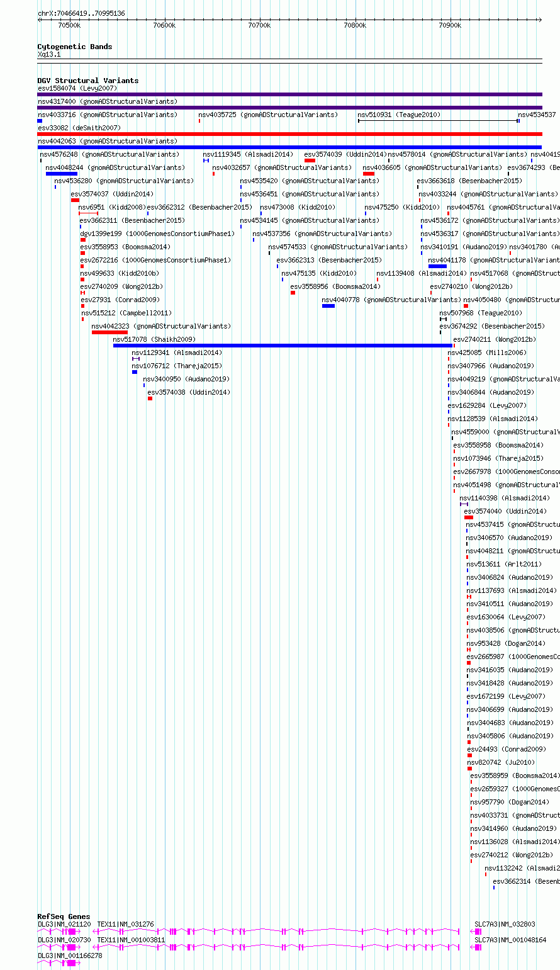Viewport: 560px width, 970px height.
Task: Click the 70500k ruler position marker
Action: click(x=69, y=25)
